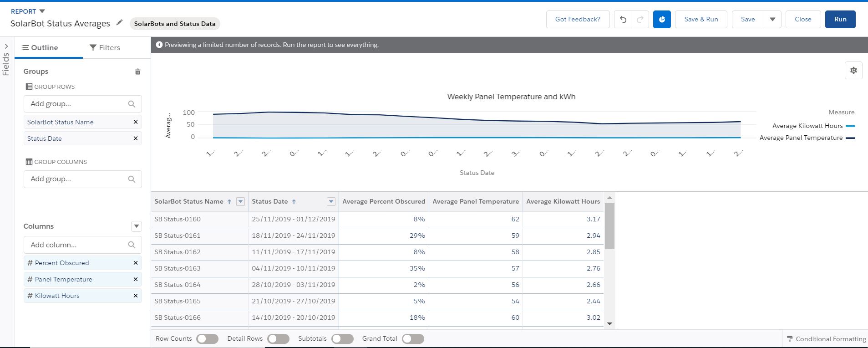The image size is (868, 348).
Task: Delete all groups with trash icon
Action: pyautogui.click(x=137, y=72)
